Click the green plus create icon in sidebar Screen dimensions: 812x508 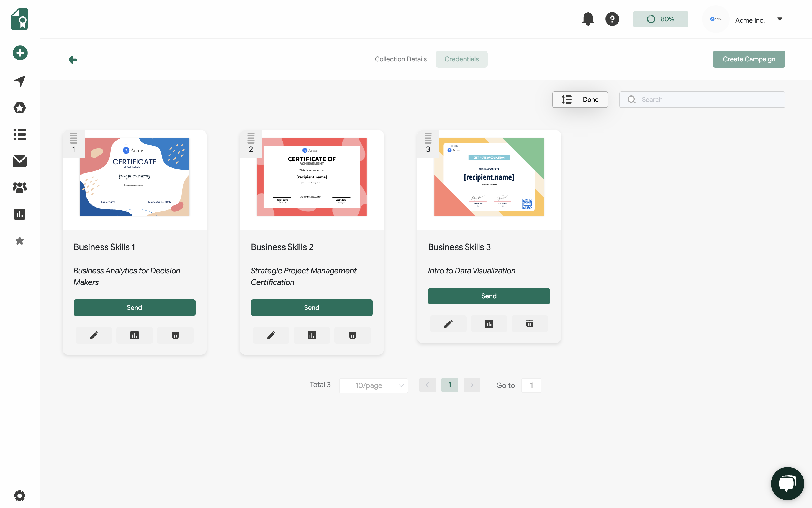(20, 53)
